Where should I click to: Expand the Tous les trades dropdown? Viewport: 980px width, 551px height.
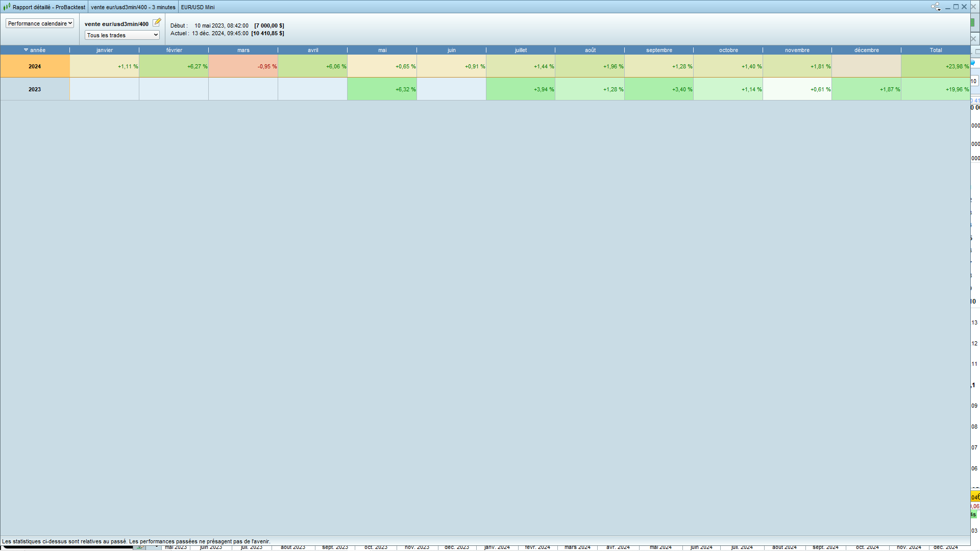(x=122, y=35)
